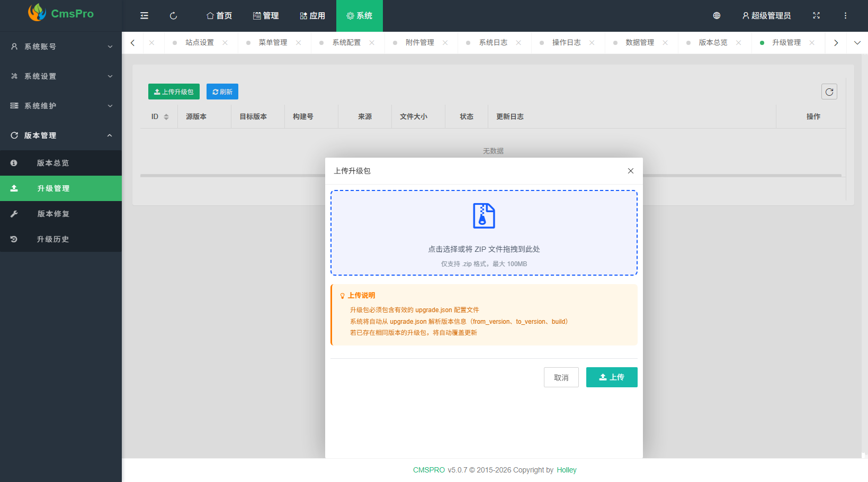The width and height of the screenshot is (868, 482).
Task: Switch to the 系统配置 tab
Action: point(346,43)
